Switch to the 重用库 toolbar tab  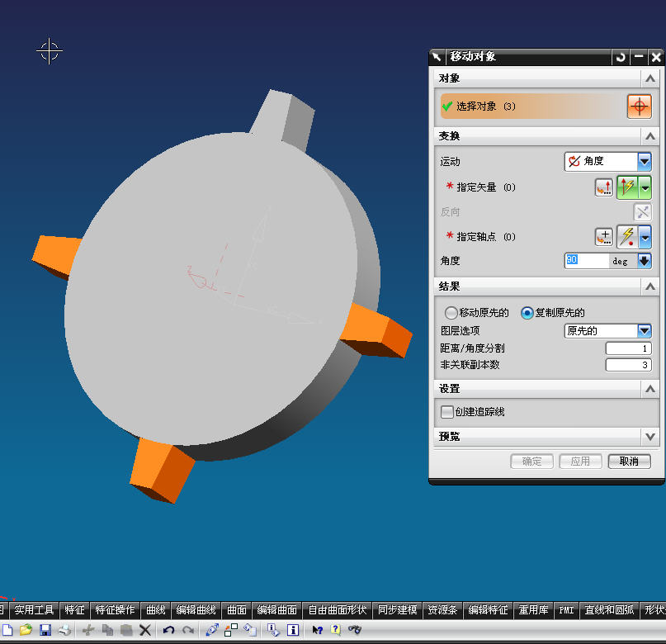(x=533, y=610)
